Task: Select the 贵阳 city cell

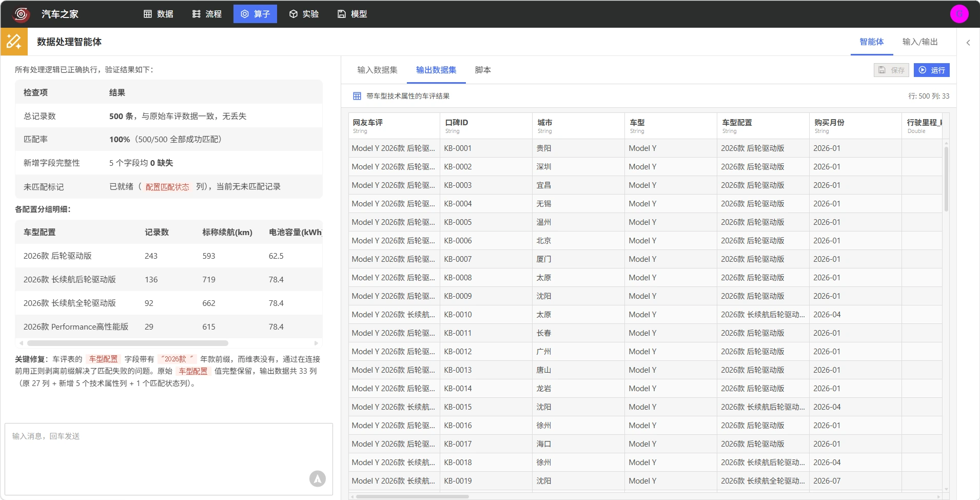Action: click(x=578, y=148)
